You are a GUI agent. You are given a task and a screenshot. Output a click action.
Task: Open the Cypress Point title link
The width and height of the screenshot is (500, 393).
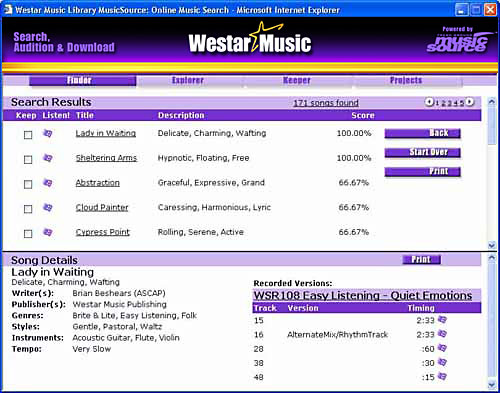click(x=103, y=232)
